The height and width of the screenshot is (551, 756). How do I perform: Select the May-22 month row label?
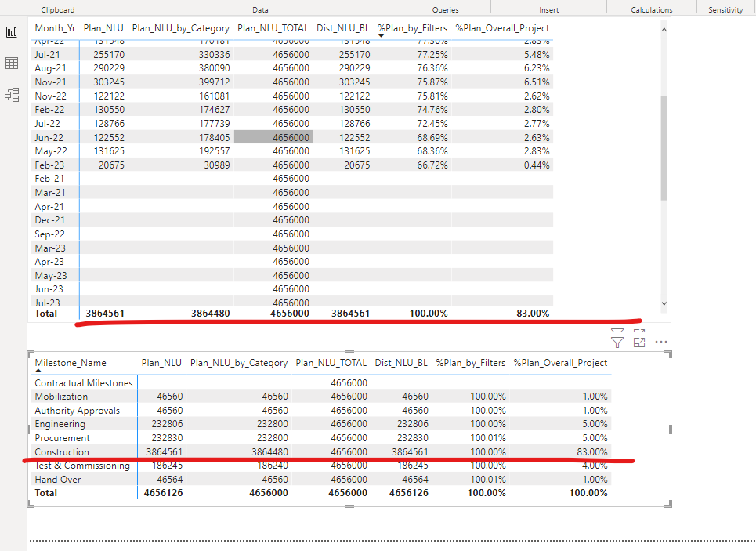pos(51,151)
